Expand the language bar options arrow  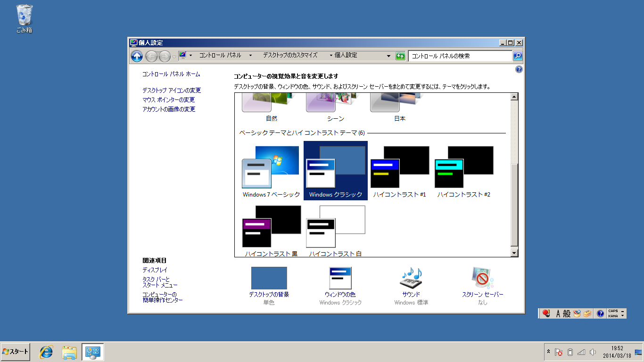623,316
